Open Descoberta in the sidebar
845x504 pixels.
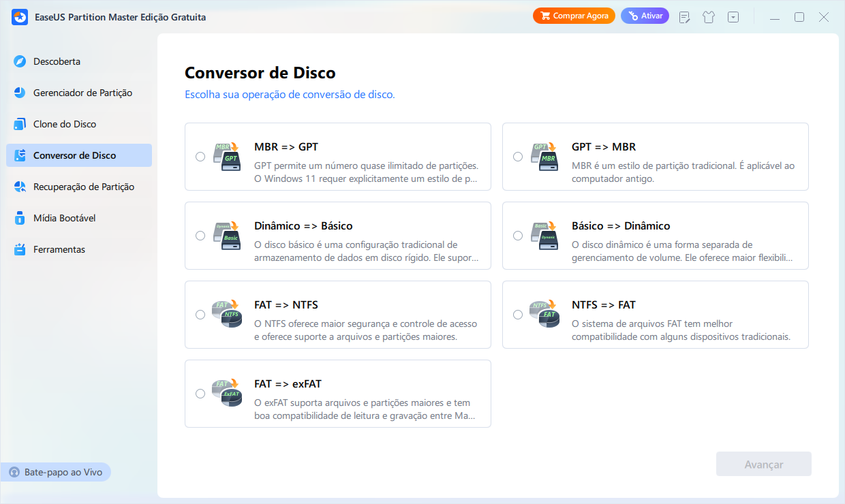coord(79,61)
